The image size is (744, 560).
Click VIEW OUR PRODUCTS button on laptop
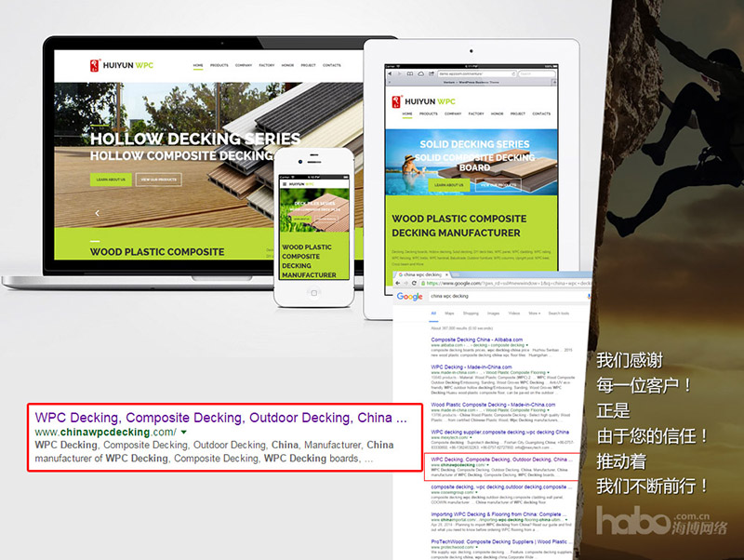158,180
